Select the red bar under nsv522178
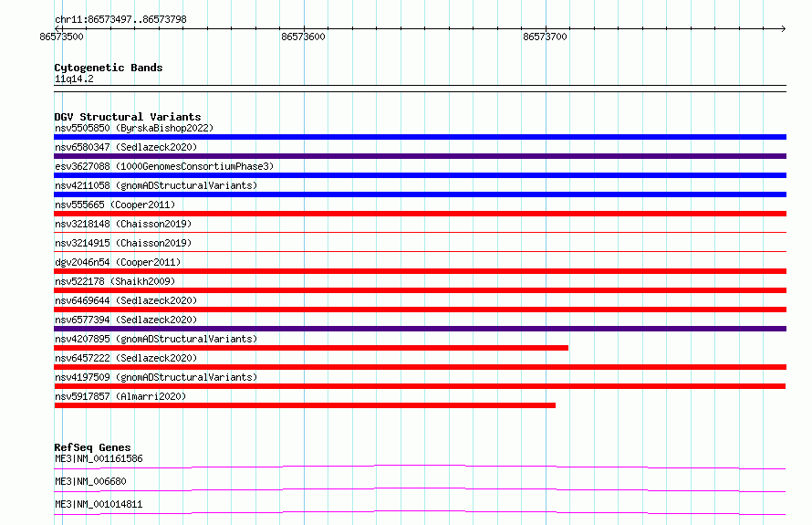 click(420, 290)
